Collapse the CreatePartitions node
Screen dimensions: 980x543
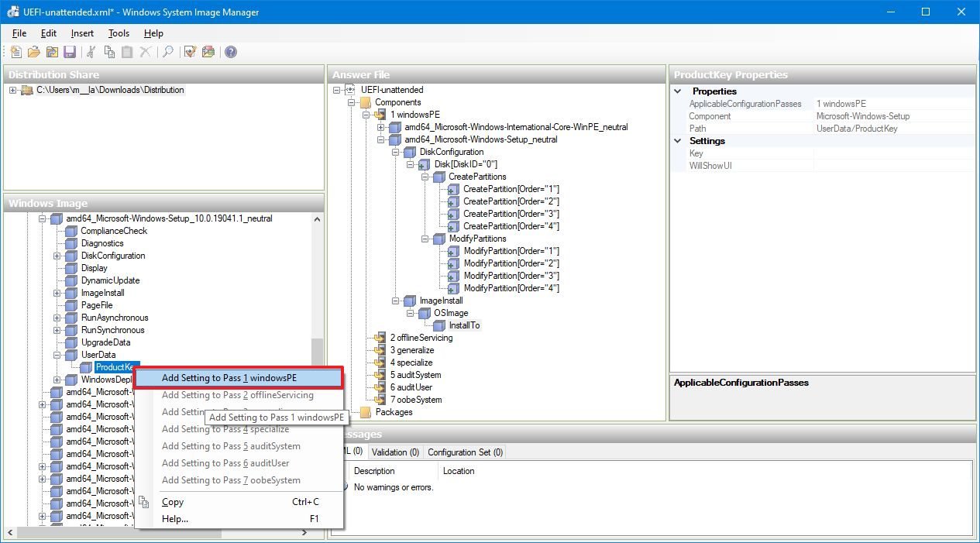coord(425,177)
